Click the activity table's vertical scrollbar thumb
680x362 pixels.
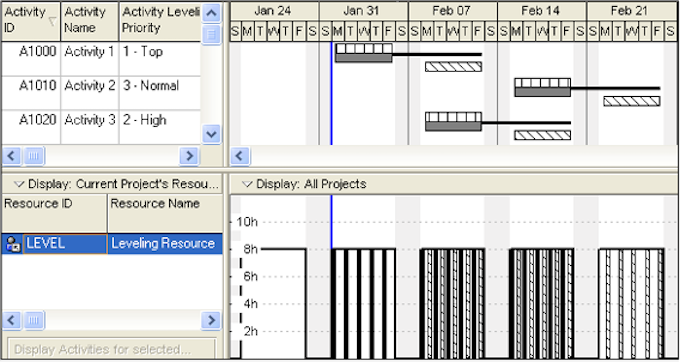[211, 34]
